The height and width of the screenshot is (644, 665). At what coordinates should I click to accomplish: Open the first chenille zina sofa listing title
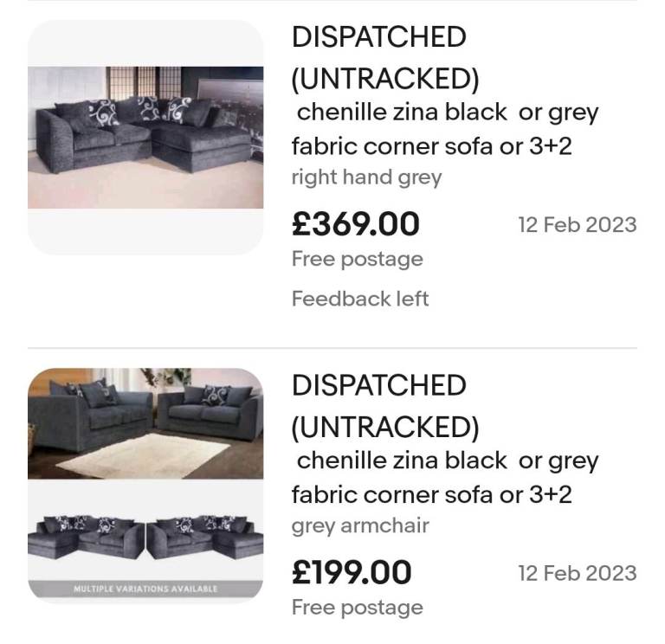coord(445,129)
